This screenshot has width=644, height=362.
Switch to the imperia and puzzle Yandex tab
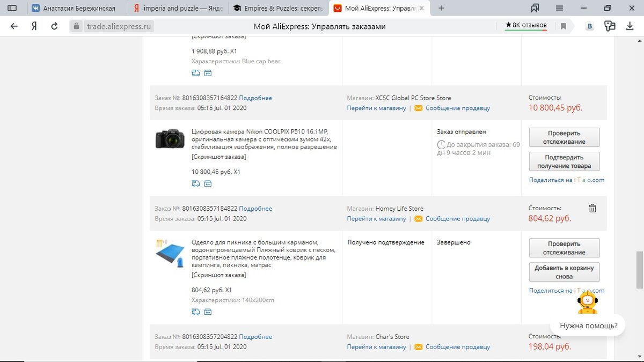point(179,8)
